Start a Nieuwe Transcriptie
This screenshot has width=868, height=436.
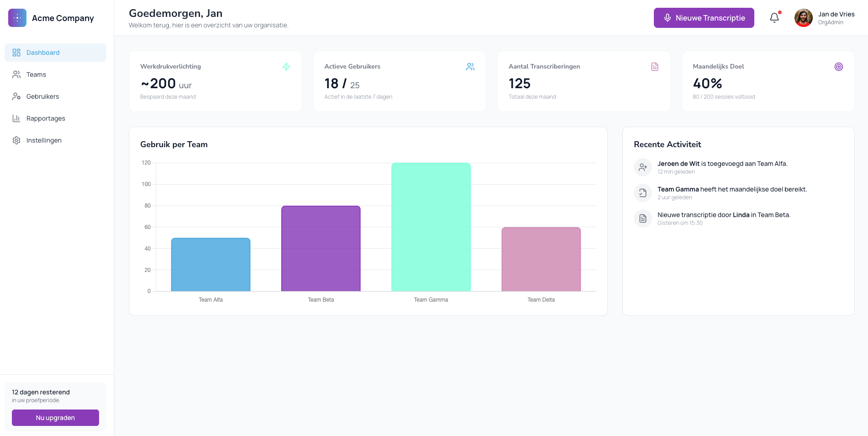coord(704,18)
